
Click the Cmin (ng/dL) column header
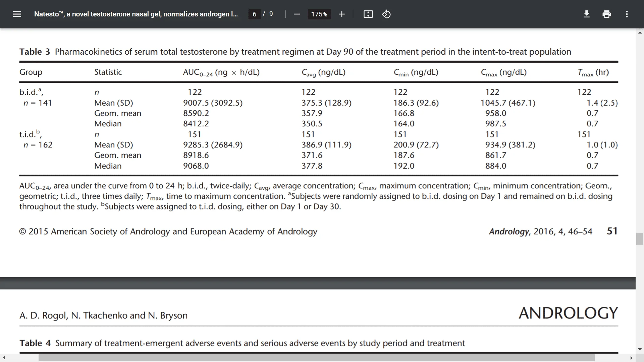[x=416, y=72]
